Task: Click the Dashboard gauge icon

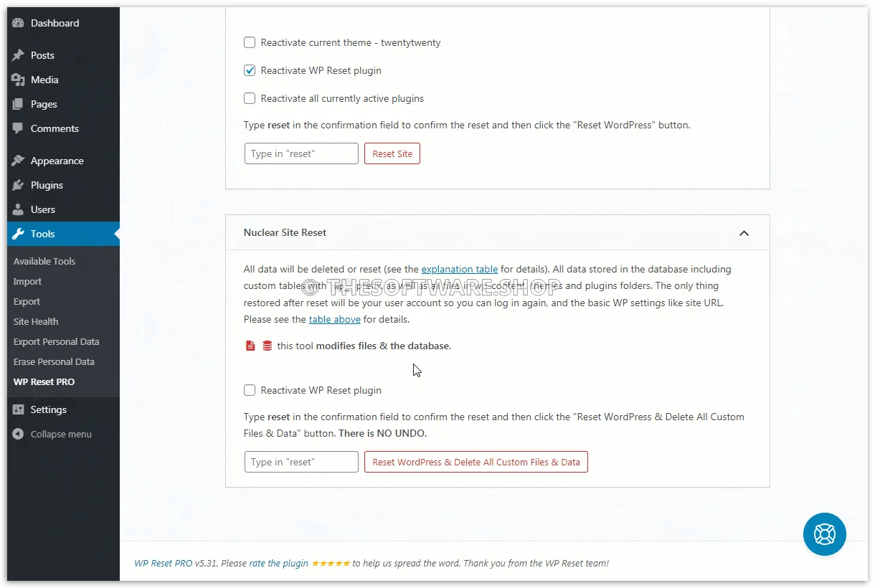Action: 18,23
